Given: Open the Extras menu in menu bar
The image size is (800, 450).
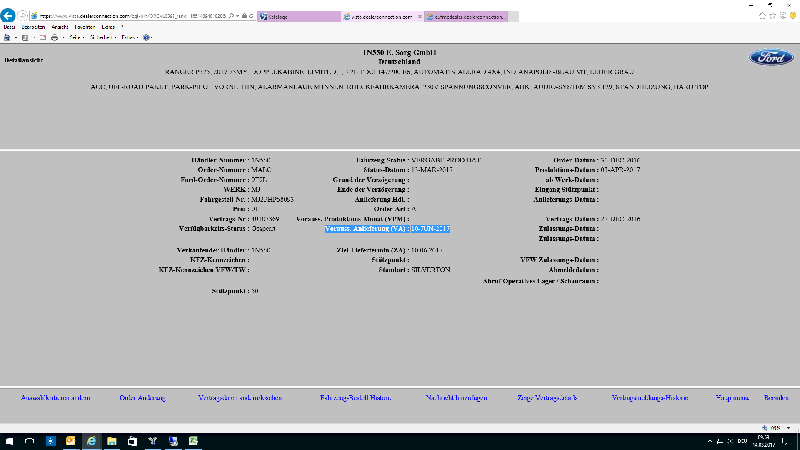Looking at the screenshot, I should coord(108,27).
